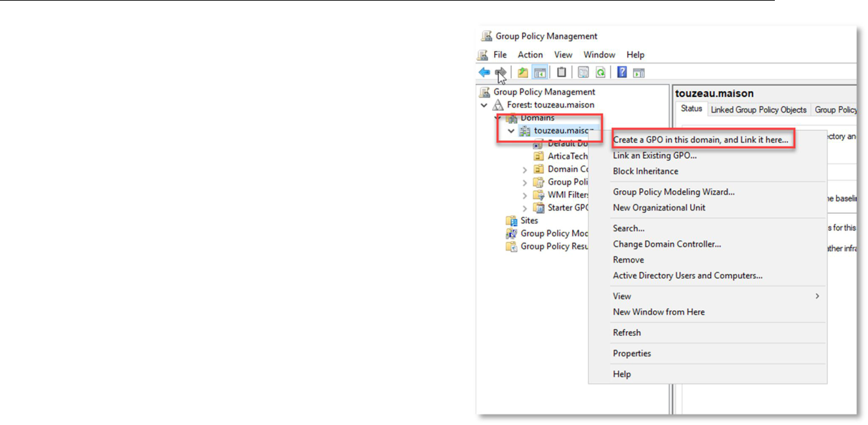Viewport: 868px width, 425px height.
Task: Click the Export List toolbar icon
Action: point(583,73)
